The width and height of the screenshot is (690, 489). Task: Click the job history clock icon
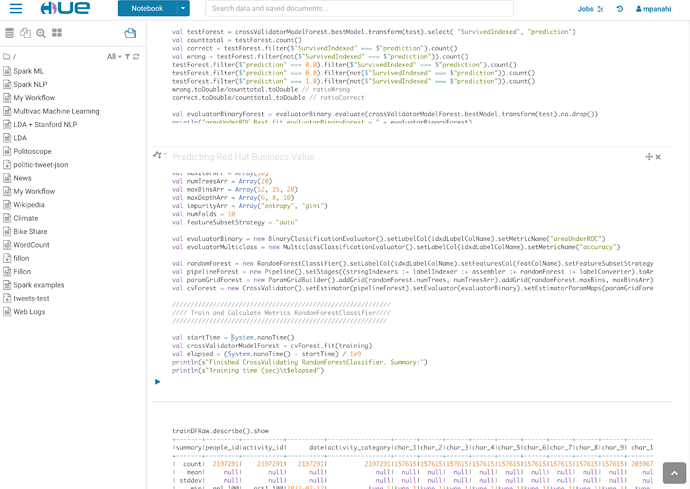coord(620,9)
